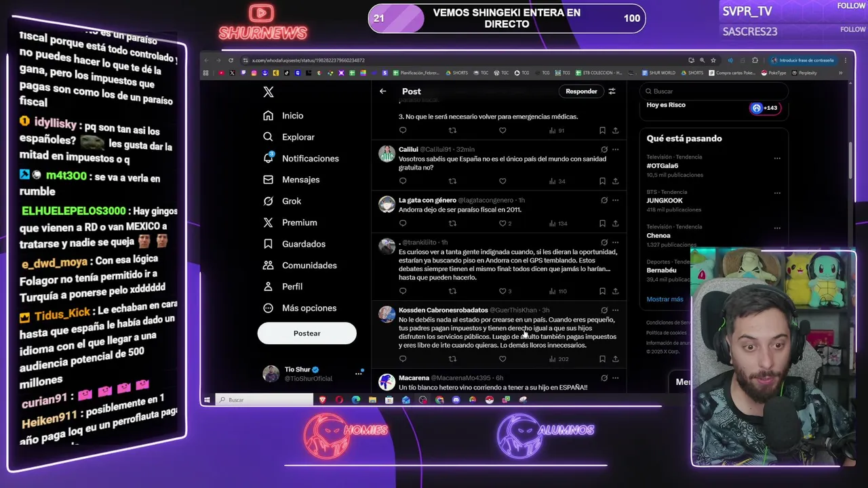
Task: Open Perplexity bookmark
Action: click(x=804, y=73)
